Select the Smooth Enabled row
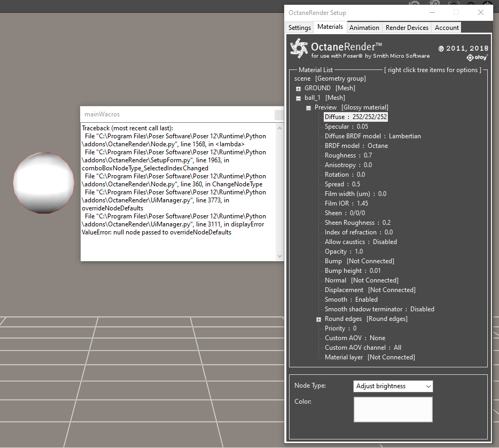Image resolution: width=499 pixels, height=448 pixels. 351,300
